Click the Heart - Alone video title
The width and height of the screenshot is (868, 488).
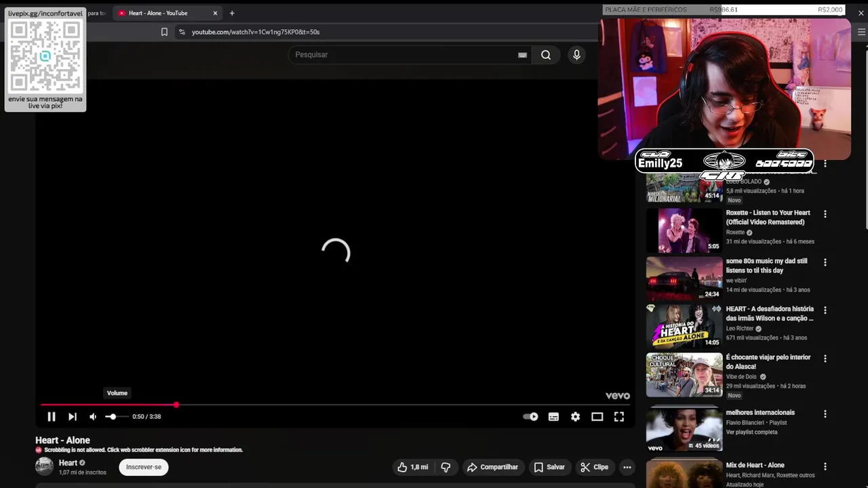62,441
